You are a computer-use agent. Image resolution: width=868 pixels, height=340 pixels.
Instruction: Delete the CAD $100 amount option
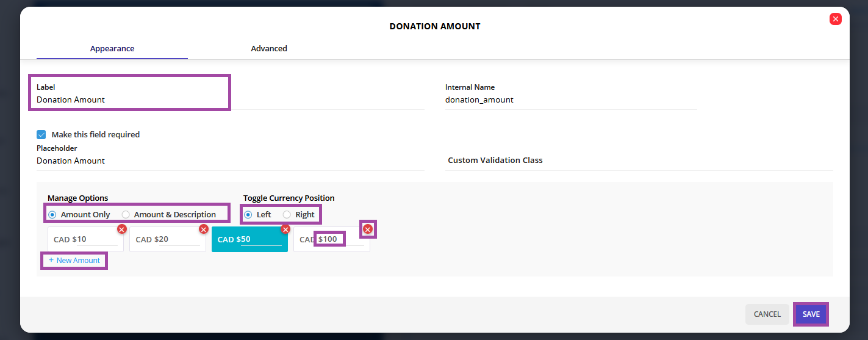point(368,229)
